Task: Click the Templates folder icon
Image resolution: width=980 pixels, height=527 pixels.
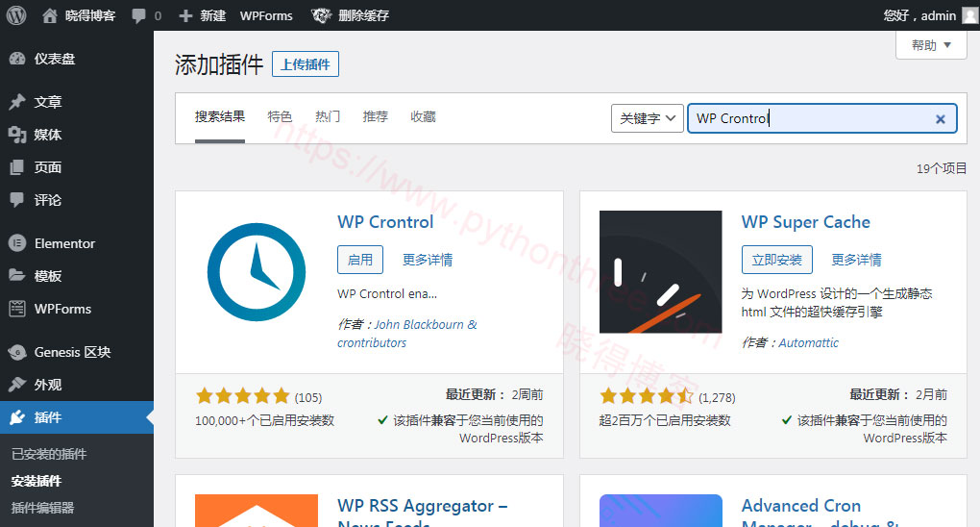Action: (x=17, y=275)
